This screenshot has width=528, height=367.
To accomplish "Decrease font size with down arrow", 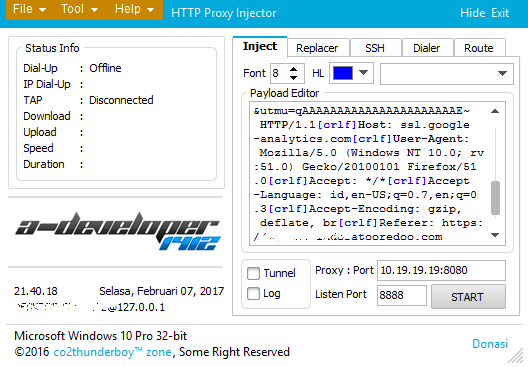I will (x=294, y=78).
